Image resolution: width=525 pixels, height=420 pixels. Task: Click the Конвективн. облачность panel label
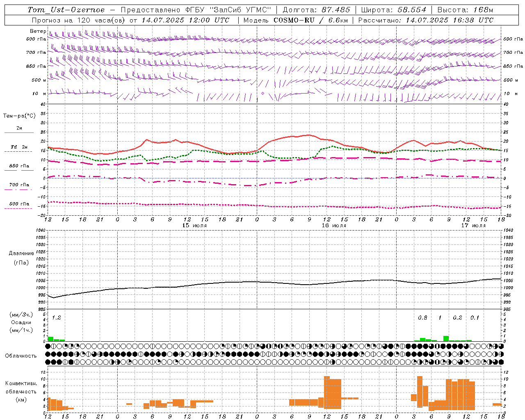(21, 387)
